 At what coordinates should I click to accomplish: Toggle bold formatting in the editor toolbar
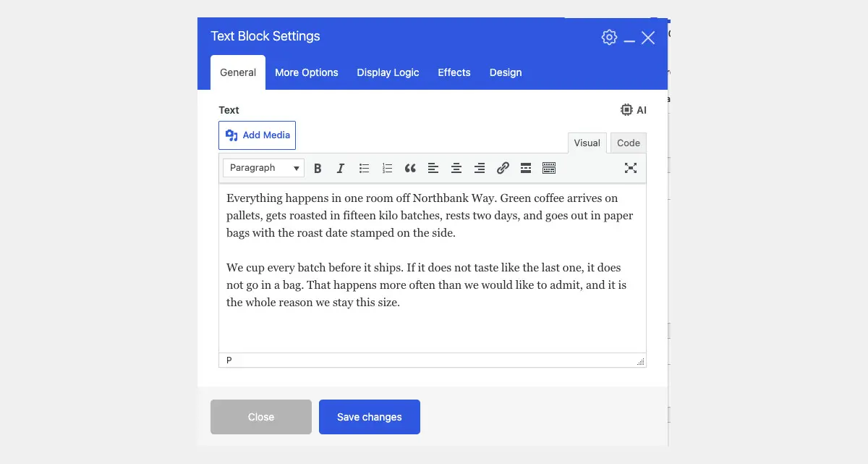[318, 168]
